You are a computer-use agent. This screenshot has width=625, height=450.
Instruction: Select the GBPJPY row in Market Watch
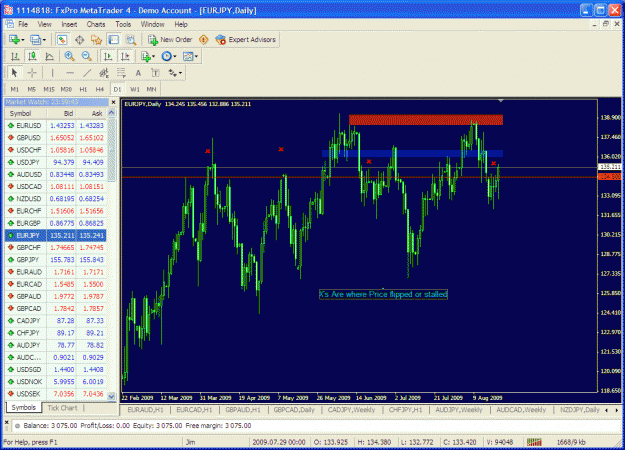(56, 259)
